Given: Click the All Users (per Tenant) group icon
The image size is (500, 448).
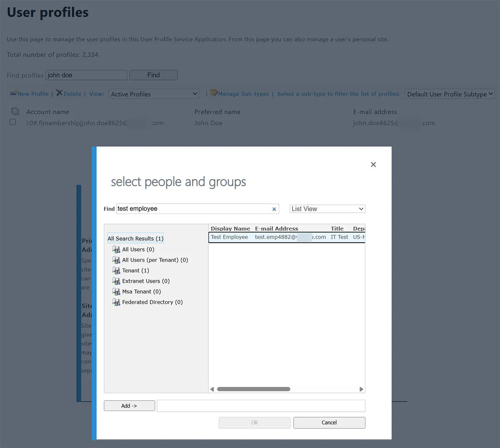Looking at the screenshot, I should (x=116, y=260).
